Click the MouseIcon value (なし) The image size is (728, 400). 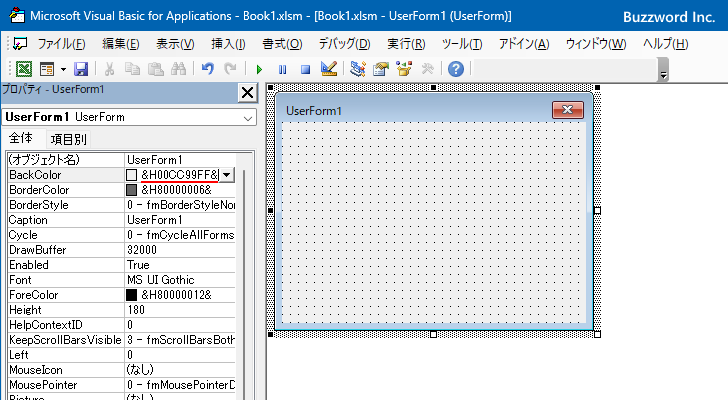pyautogui.click(x=180, y=370)
